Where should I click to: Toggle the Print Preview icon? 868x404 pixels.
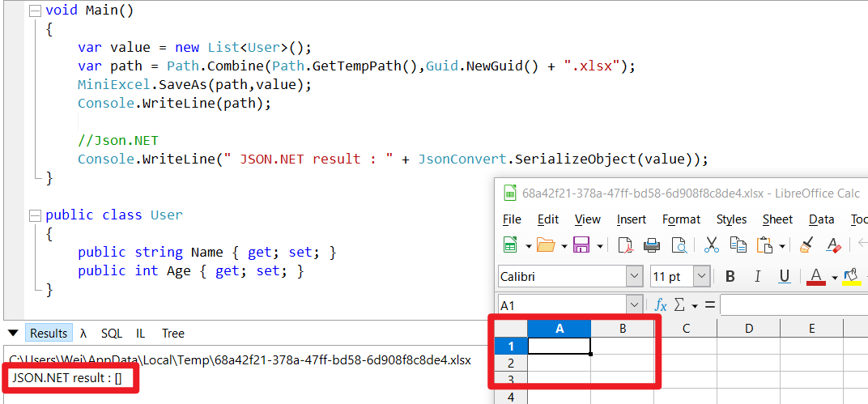pos(679,245)
